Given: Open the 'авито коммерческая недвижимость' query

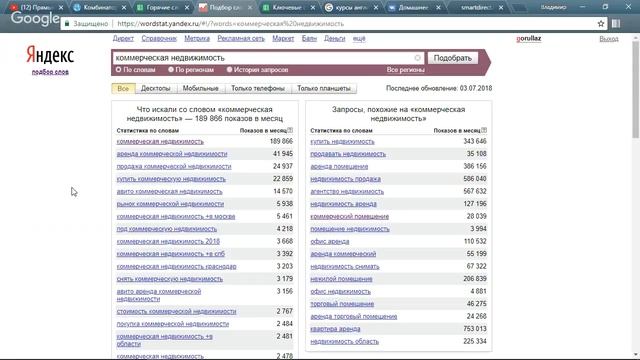Looking at the screenshot, I should tap(169, 191).
